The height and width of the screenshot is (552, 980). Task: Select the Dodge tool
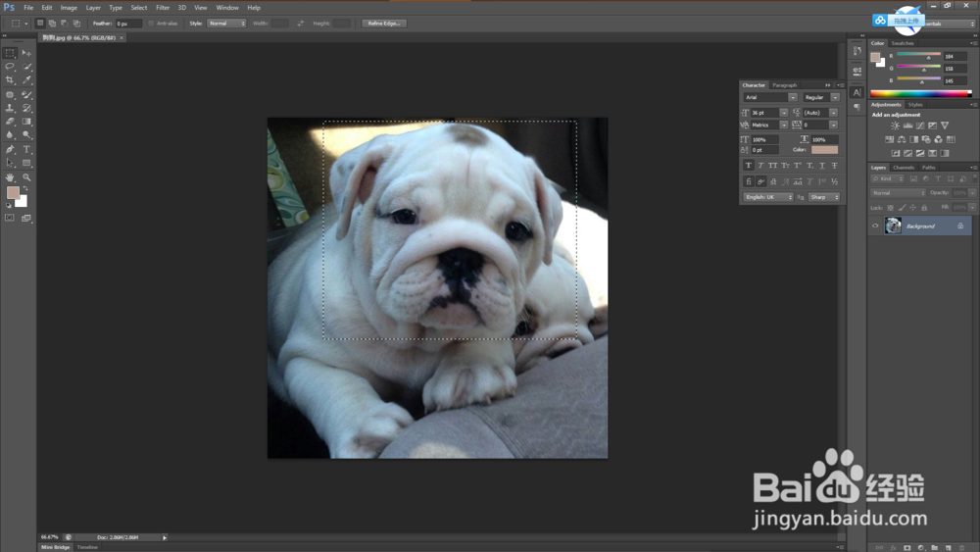coord(26,134)
